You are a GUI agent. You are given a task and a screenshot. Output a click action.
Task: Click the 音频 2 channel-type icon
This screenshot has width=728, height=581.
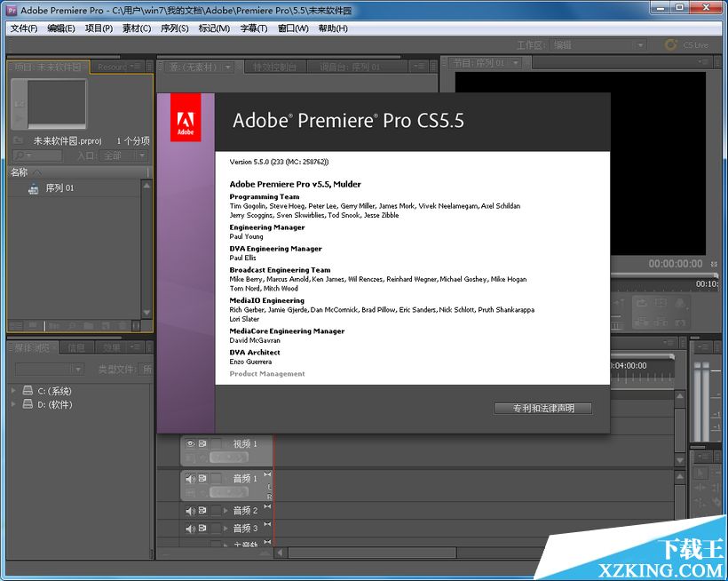[267, 506]
